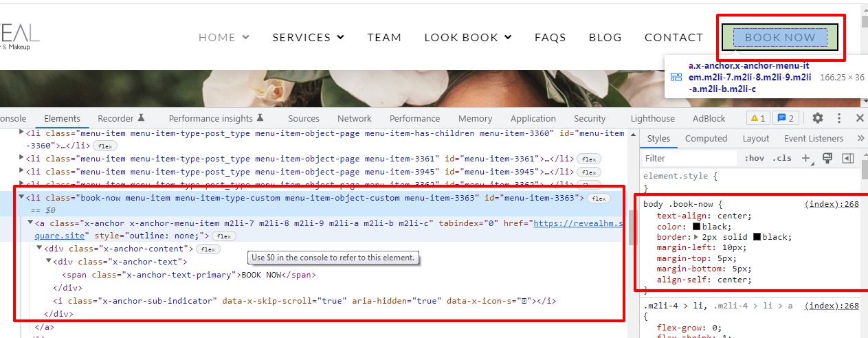Click the new style rule plus icon
The width and height of the screenshot is (868, 338).
(807, 158)
